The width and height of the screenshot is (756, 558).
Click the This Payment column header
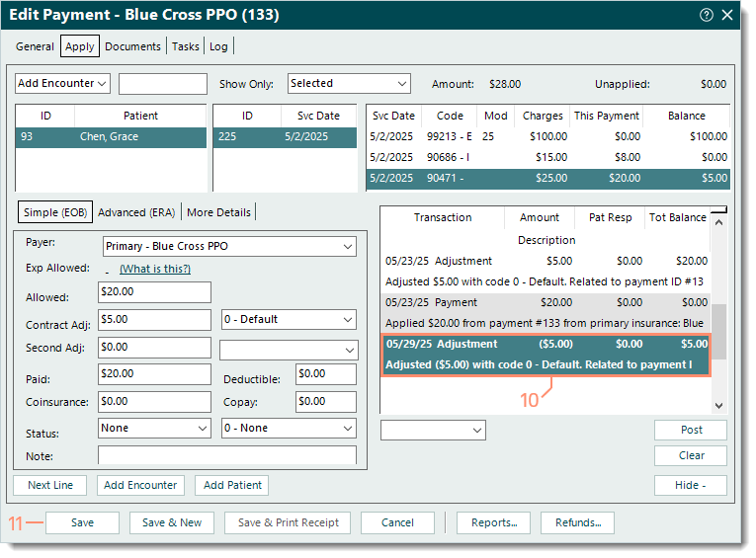click(x=606, y=117)
